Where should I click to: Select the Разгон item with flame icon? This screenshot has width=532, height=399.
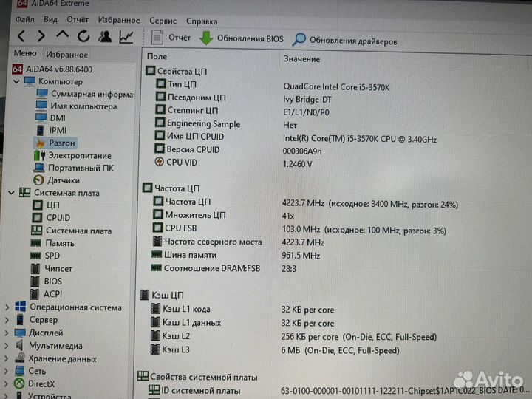tap(61, 143)
